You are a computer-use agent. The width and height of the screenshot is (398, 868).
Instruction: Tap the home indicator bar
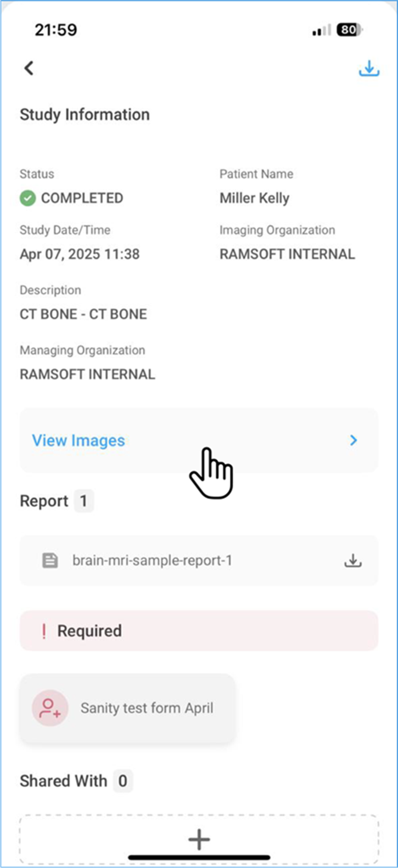pyautogui.click(x=199, y=858)
